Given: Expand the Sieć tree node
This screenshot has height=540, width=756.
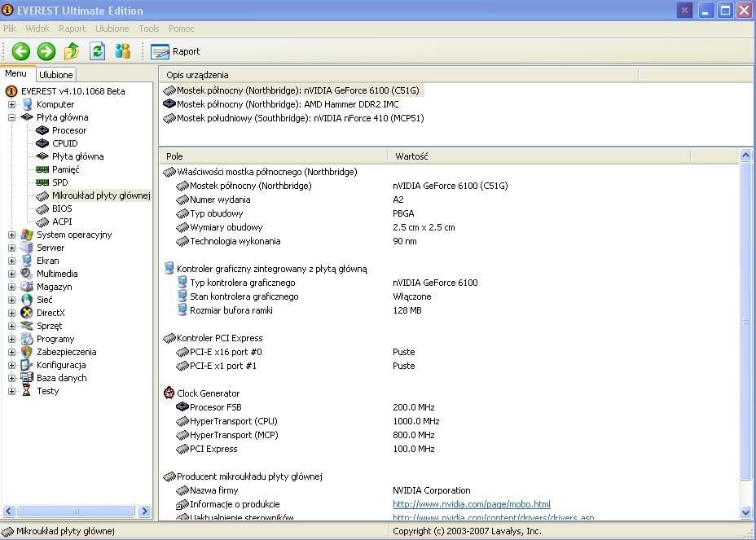Looking at the screenshot, I should click(x=11, y=300).
